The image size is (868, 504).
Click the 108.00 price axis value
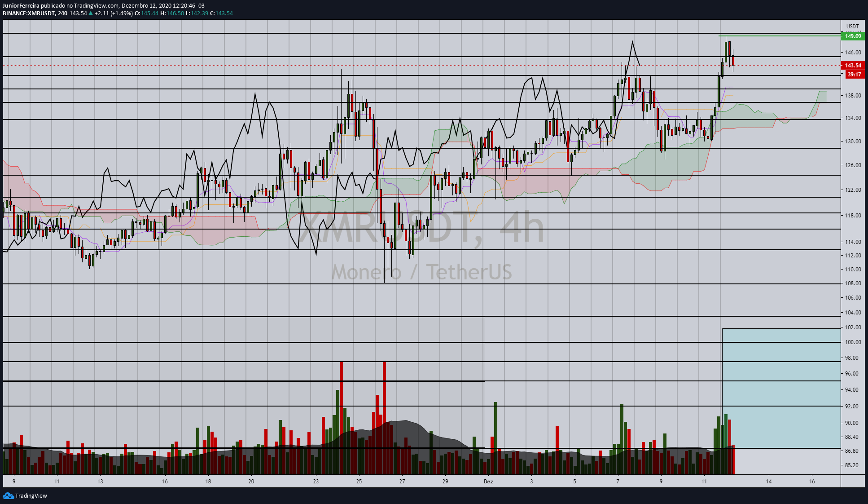pos(853,283)
